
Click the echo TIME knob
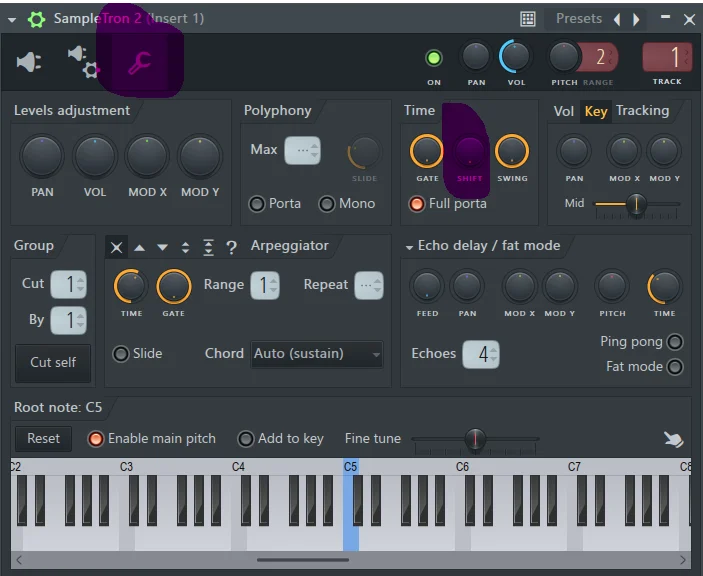tap(664, 286)
